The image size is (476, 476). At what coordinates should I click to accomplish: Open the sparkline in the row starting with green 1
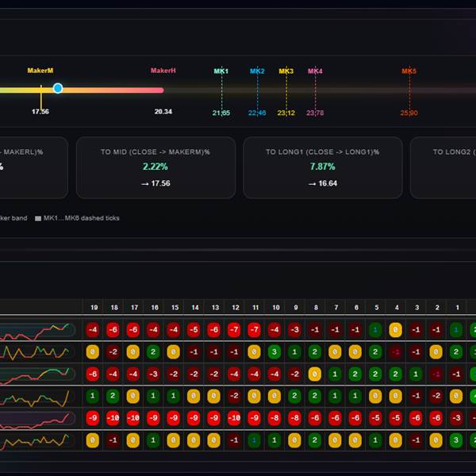point(37,396)
